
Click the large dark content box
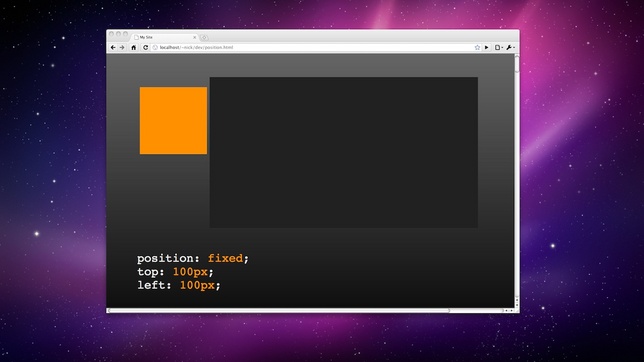pos(344,152)
